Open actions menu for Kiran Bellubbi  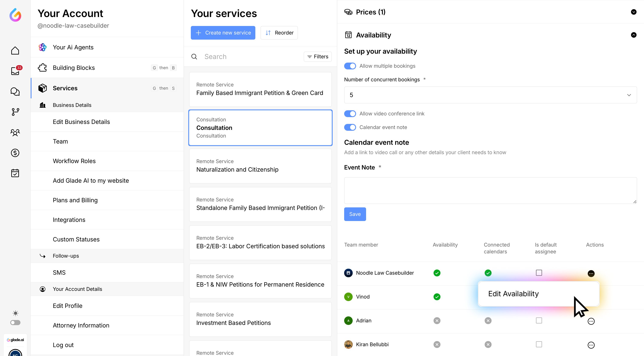(x=591, y=345)
